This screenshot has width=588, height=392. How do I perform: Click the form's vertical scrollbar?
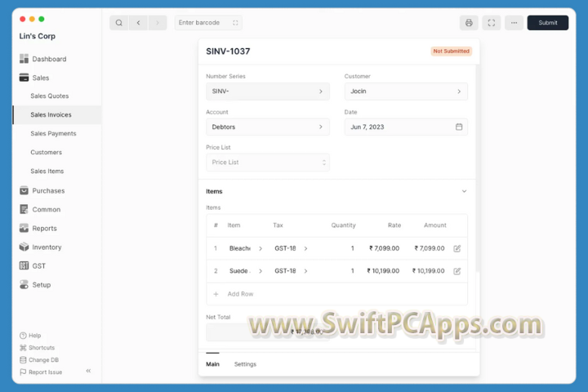point(478,168)
